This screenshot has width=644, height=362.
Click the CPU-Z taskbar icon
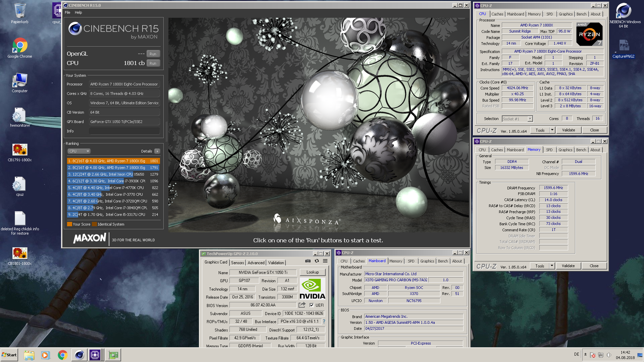(x=95, y=355)
